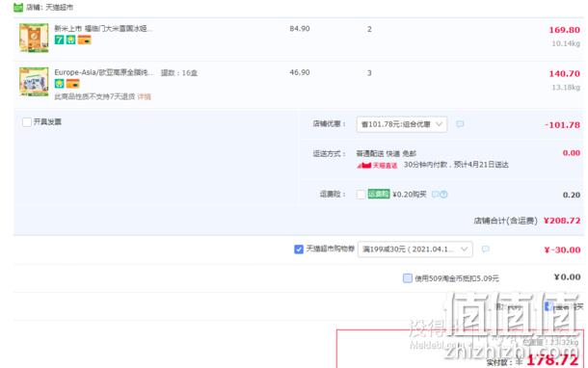Click the Tmall cat store icon

point(18,7)
